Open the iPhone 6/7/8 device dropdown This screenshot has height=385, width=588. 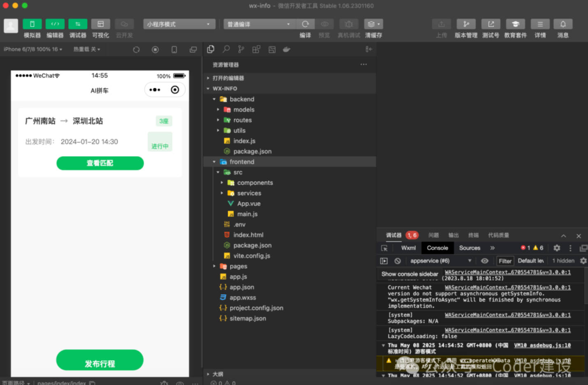[x=33, y=49]
